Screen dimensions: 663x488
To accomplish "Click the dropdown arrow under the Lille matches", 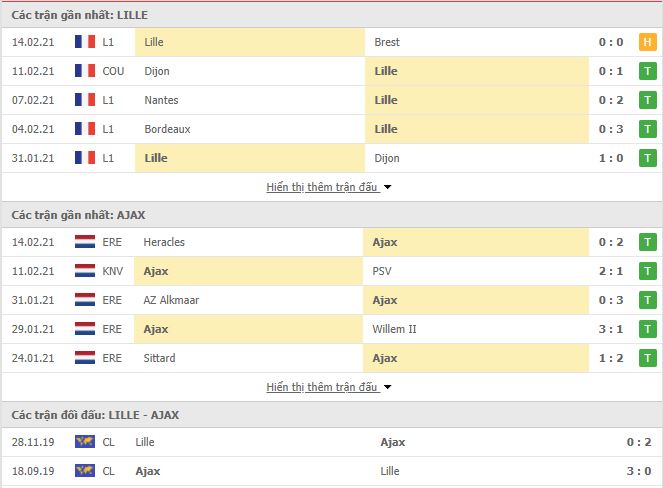I will 387,187.
